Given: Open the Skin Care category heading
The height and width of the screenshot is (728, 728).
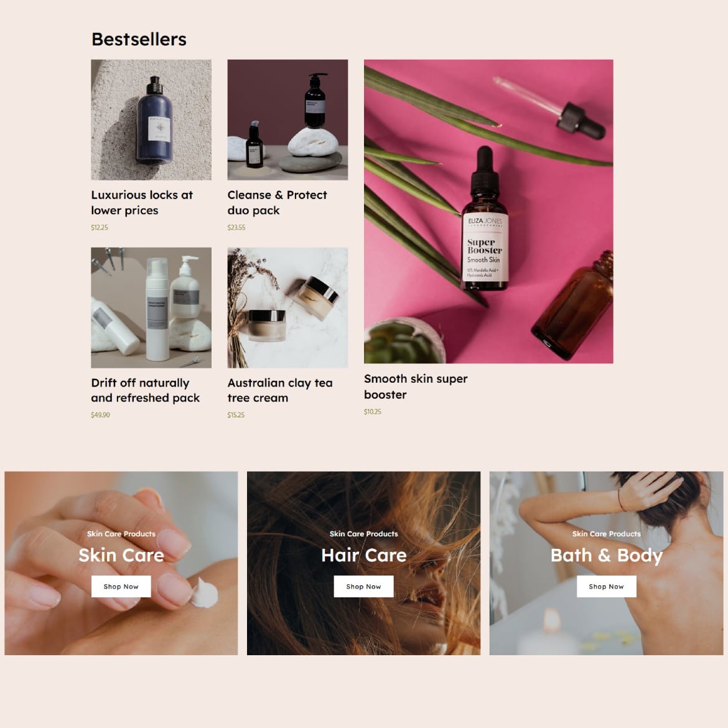Looking at the screenshot, I should (x=121, y=555).
